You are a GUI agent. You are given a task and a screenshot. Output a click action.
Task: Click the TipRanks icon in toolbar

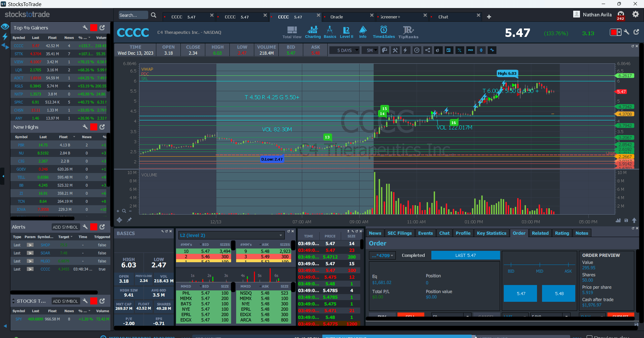pyautogui.click(x=408, y=32)
